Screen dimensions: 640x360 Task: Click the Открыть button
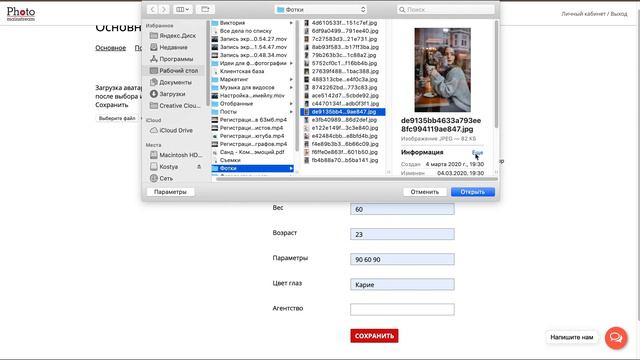pos(473,192)
